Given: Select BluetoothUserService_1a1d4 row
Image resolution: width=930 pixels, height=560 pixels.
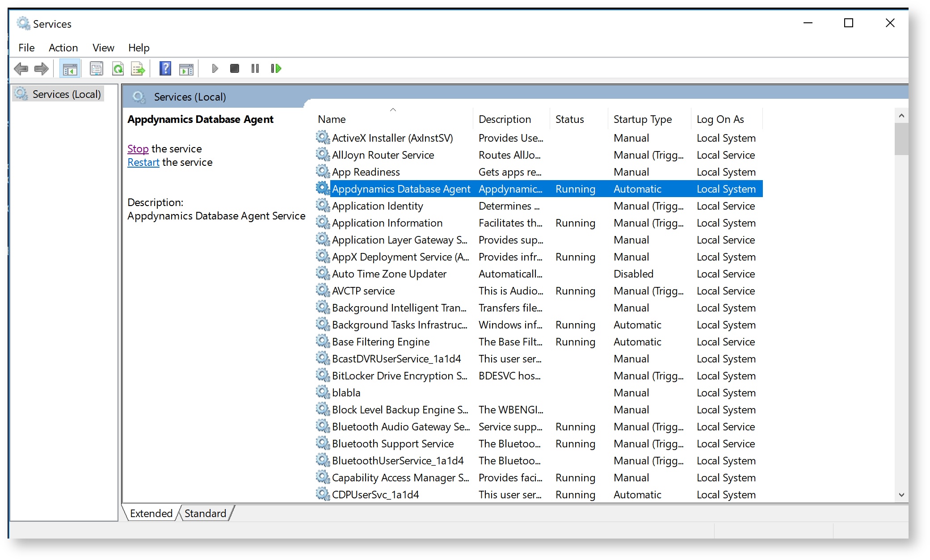Looking at the screenshot, I should [539, 461].
